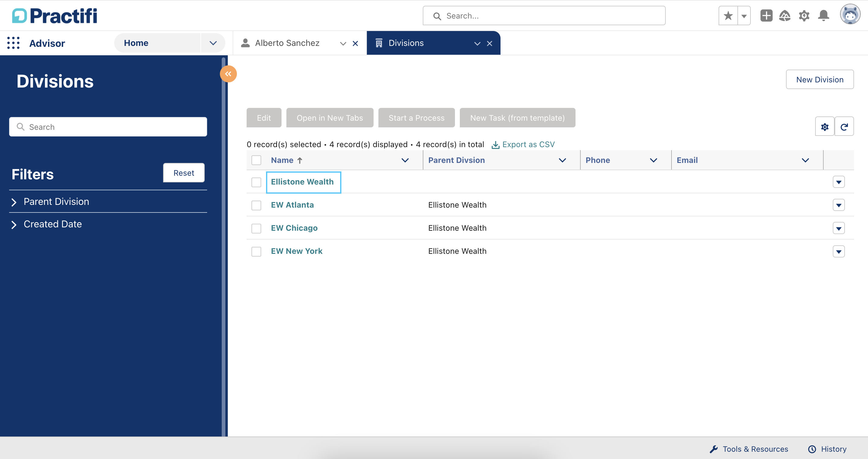Close the Alberto Sanchez tab

click(355, 43)
